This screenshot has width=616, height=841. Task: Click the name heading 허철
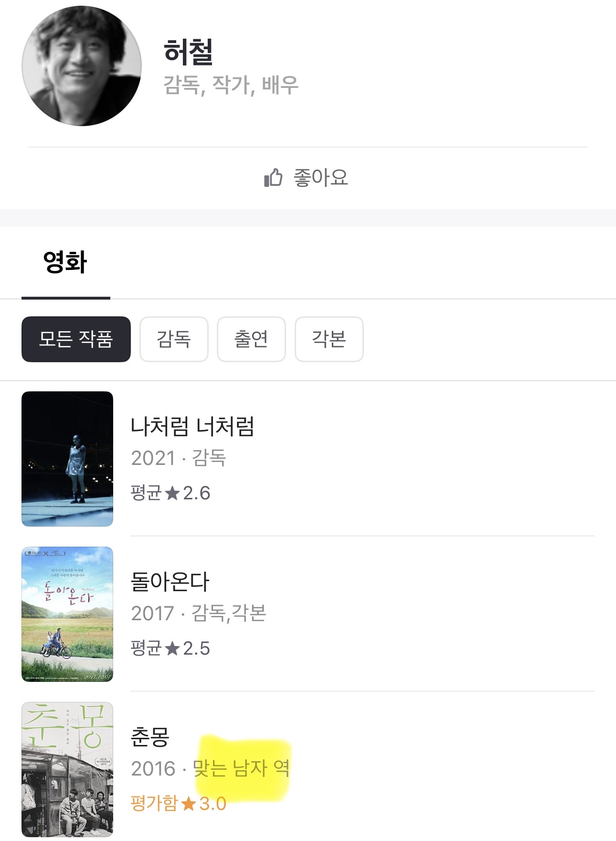pyautogui.click(x=188, y=52)
